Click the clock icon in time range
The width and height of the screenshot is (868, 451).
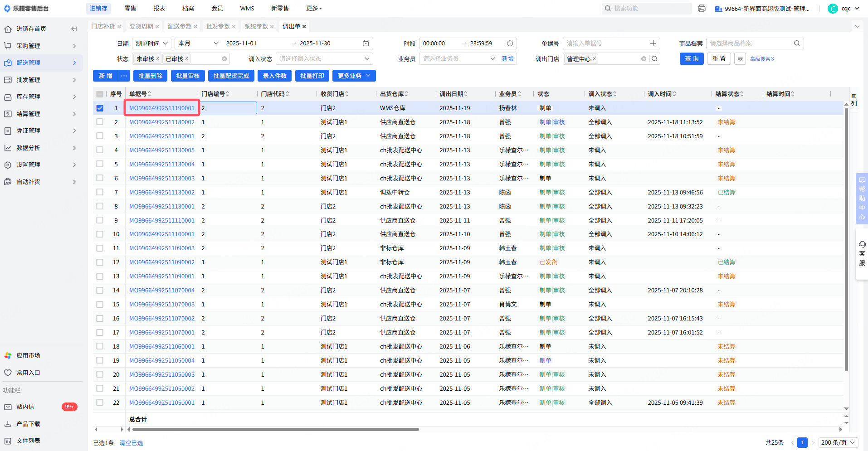click(510, 44)
